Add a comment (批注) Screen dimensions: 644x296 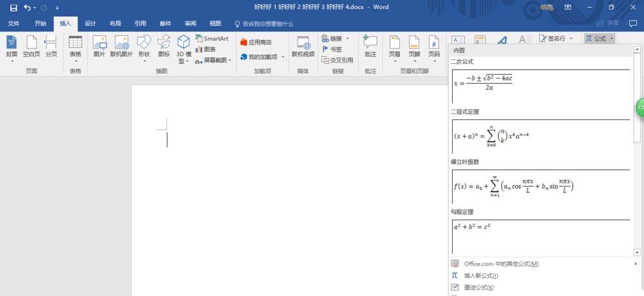coord(370,46)
